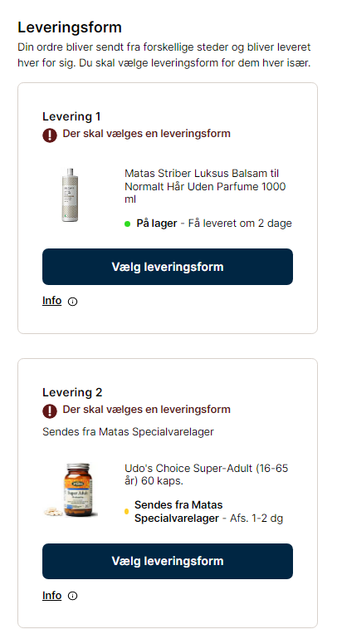Choose delivery method for Levering 1
The image size is (337, 644).
[x=168, y=267]
